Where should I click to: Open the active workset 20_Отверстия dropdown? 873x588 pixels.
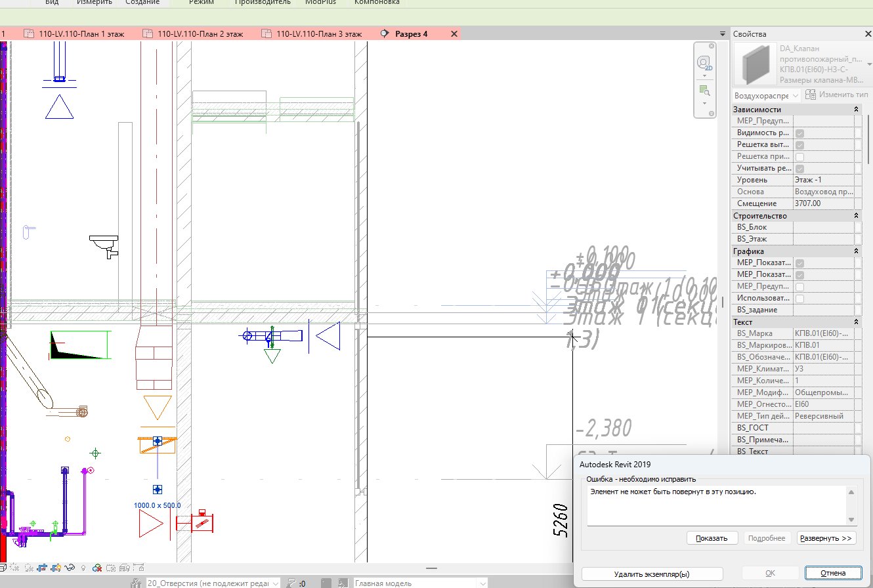[x=213, y=583]
